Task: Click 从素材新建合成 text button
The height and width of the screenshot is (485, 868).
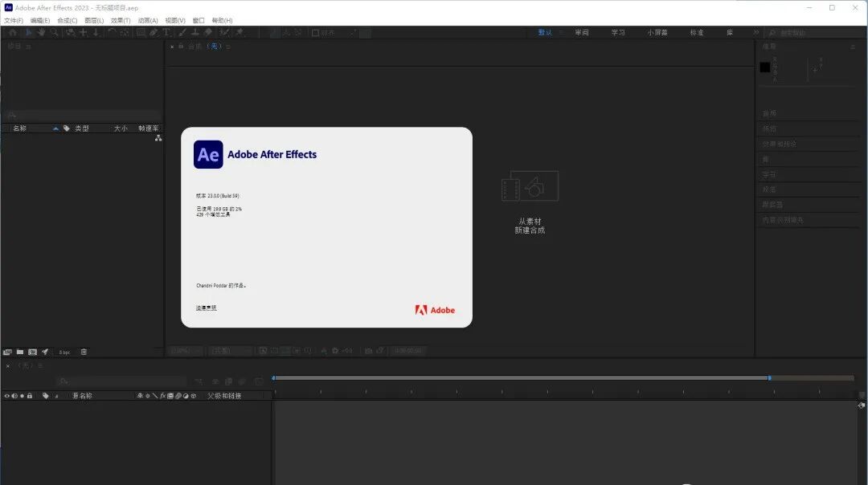Action: 530,226
